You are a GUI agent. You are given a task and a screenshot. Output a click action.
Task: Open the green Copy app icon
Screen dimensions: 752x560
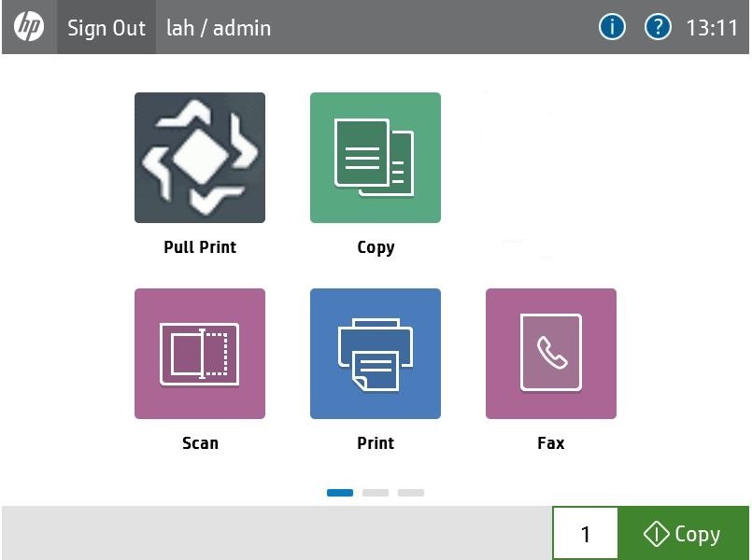375,158
